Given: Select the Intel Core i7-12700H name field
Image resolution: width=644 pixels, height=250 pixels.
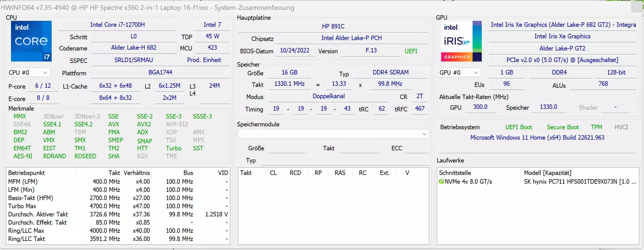Looking at the screenshot, I should click(x=117, y=25).
